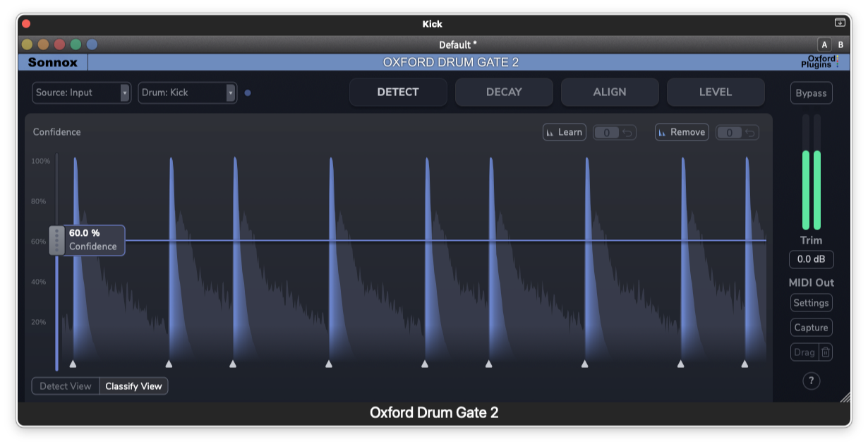Open the DECAY tab
This screenshot has width=868, height=447.
click(x=504, y=93)
